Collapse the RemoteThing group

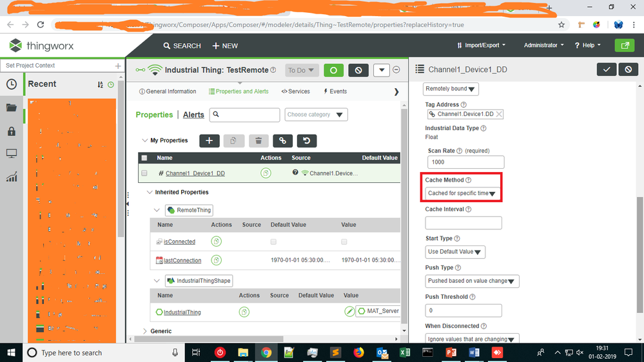point(157,210)
